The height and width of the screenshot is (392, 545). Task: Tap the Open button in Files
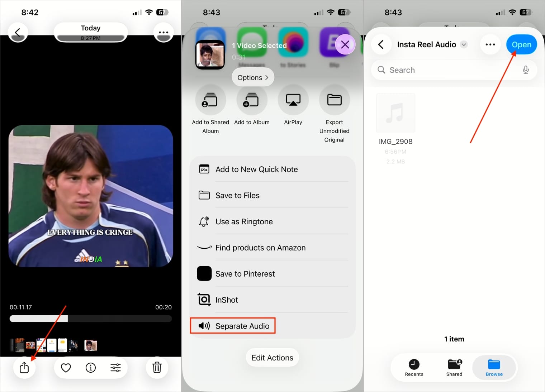pos(522,44)
